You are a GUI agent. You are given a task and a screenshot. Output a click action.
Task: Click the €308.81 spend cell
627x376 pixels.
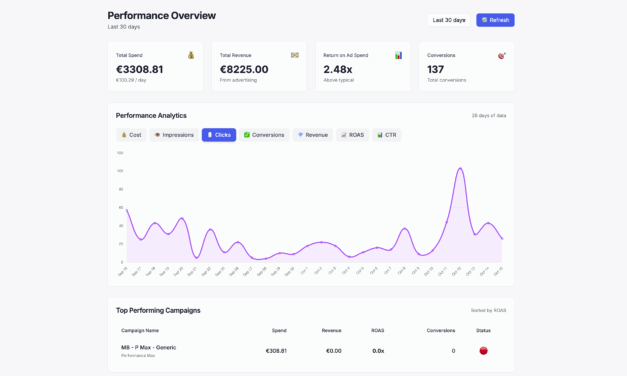point(276,351)
